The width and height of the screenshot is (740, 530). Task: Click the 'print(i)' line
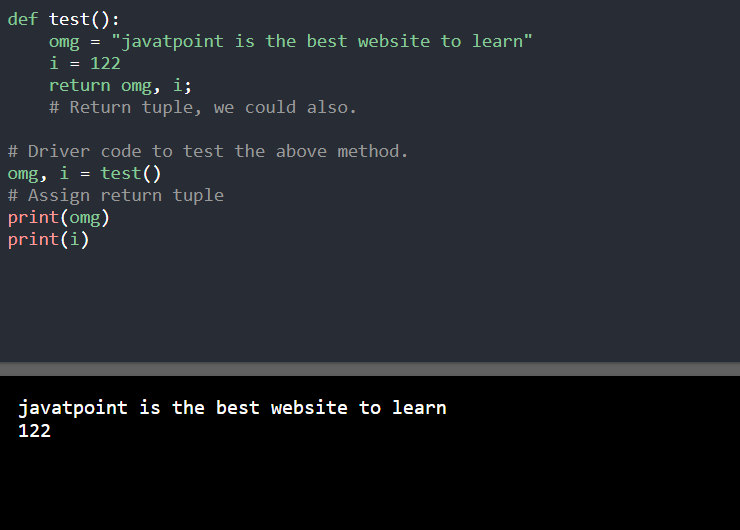(x=48, y=239)
